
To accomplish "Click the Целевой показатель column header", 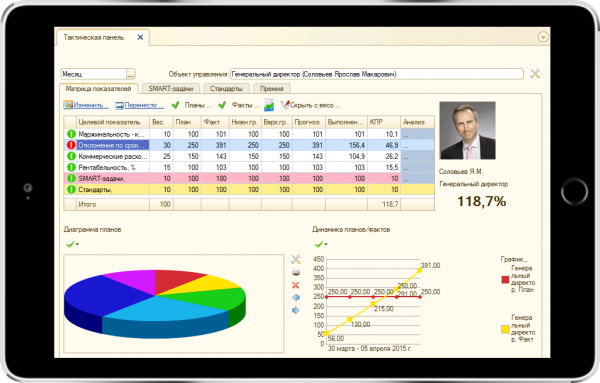I will pyautogui.click(x=113, y=122).
